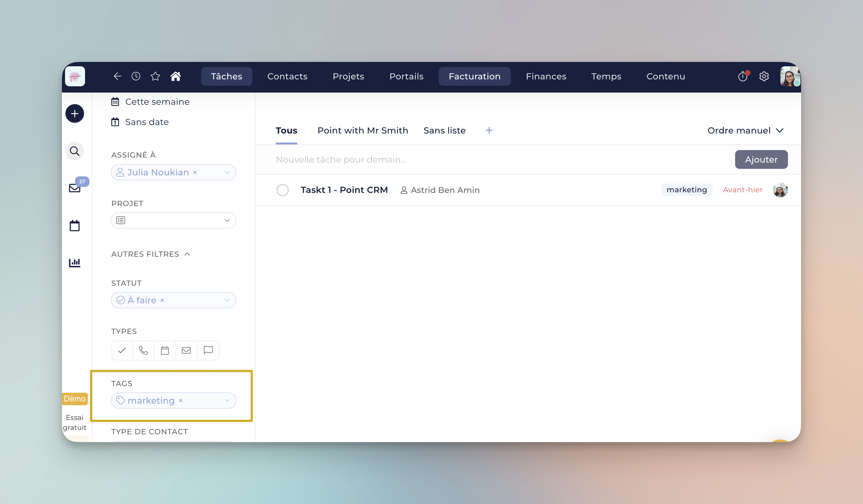Viewport: 863px width, 504px height.
Task: Open Ordre manuel sort dropdown
Action: coord(745,130)
